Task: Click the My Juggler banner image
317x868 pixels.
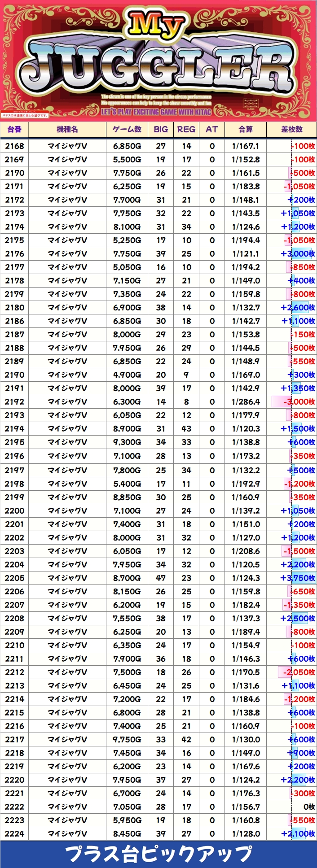Action: [158, 60]
